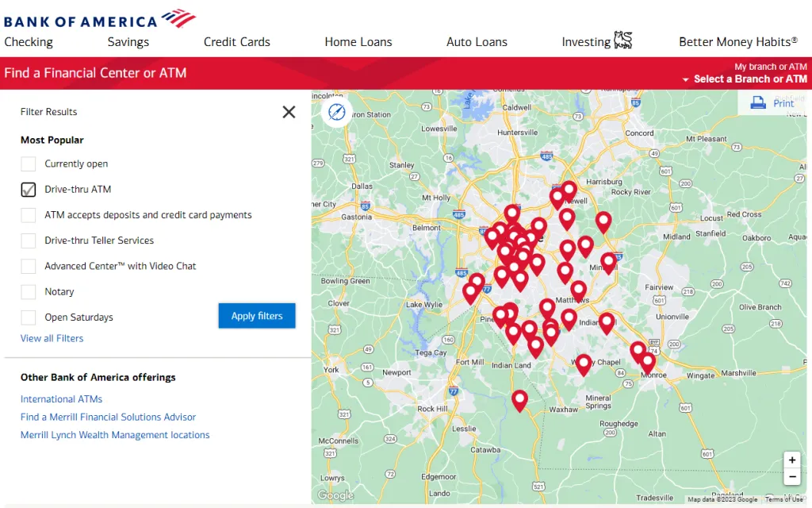Image resolution: width=812 pixels, height=508 pixels.
Task: Click the Google logo on the map
Action: click(x=335, y=495)
